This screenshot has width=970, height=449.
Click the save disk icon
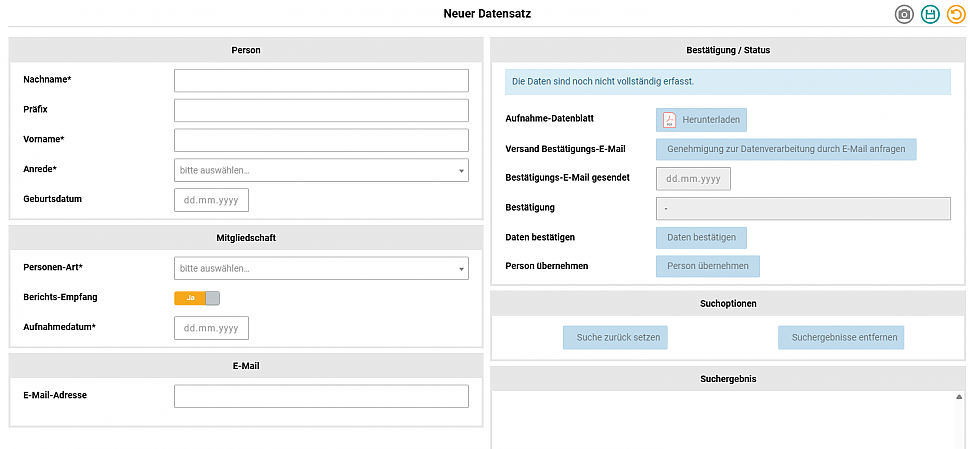930,14
